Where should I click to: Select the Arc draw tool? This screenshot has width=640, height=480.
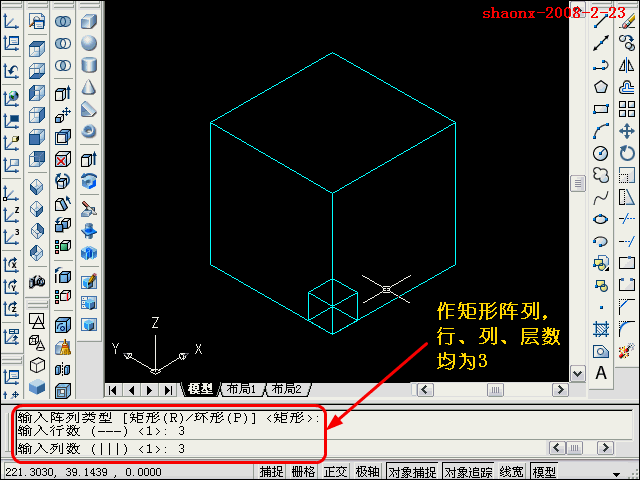coord(601,131)
